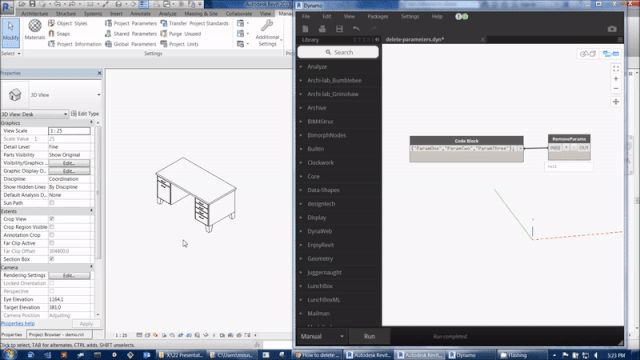Click Visibility/Graphics Edit button
Image resolution: width=640 pixels, height=360 pixels.
(x=69, y=163)
